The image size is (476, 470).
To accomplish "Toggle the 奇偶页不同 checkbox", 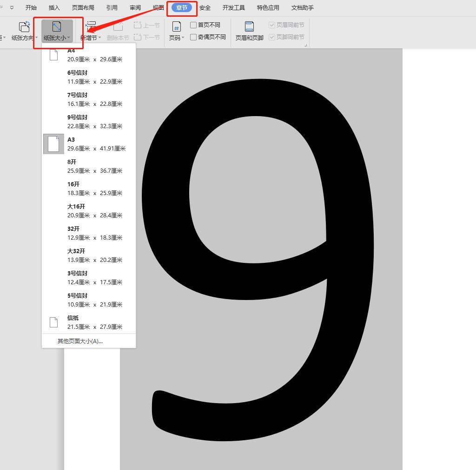I will pos(193,37).
